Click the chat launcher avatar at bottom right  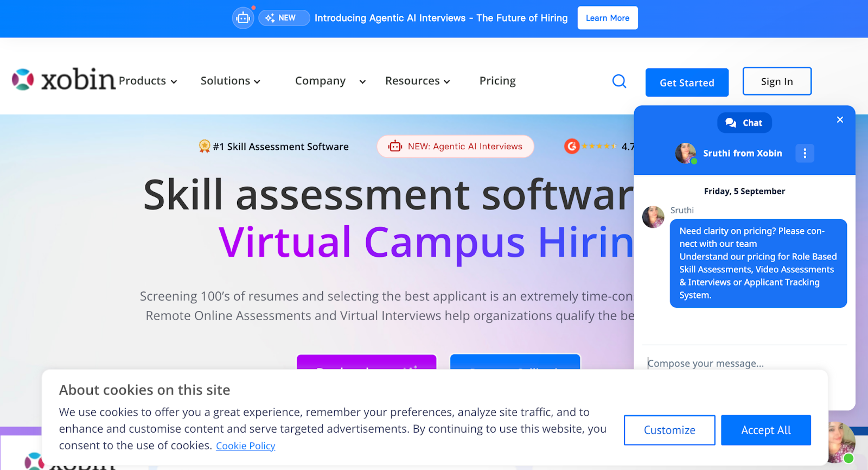coord(841,442)
